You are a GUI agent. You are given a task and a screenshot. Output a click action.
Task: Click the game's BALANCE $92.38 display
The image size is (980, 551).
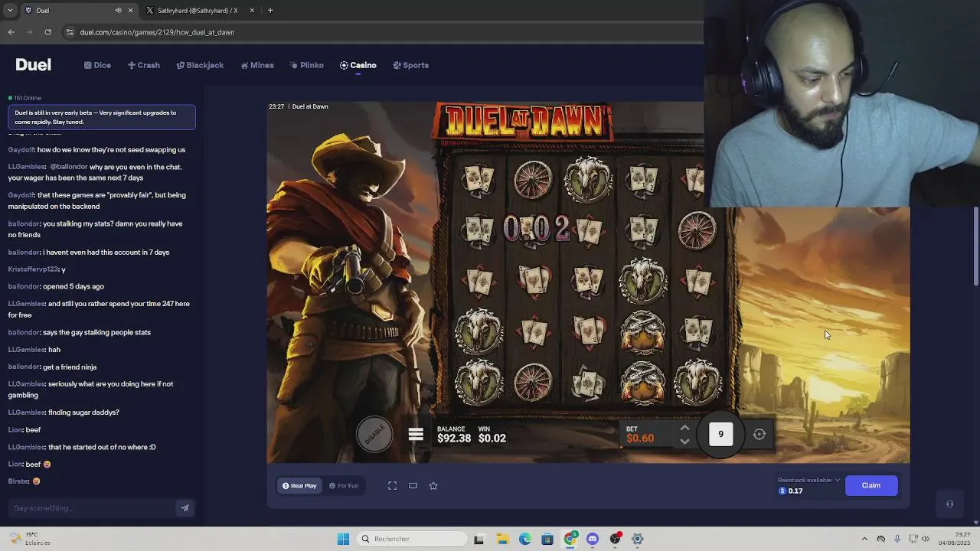click(x=454, y=435)
